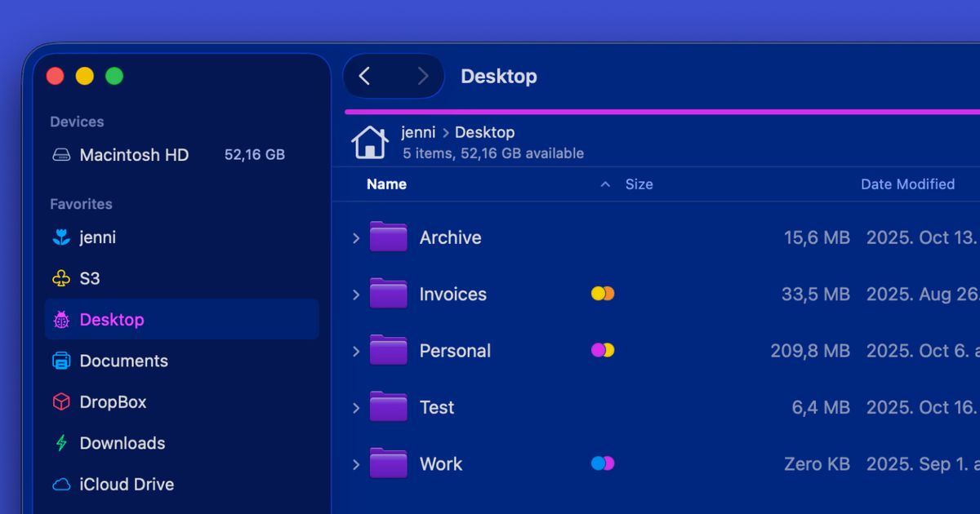Viewport: 980px width, 514px height.
Task: Click the Documents sidebar icon
Action: point(61,361)
